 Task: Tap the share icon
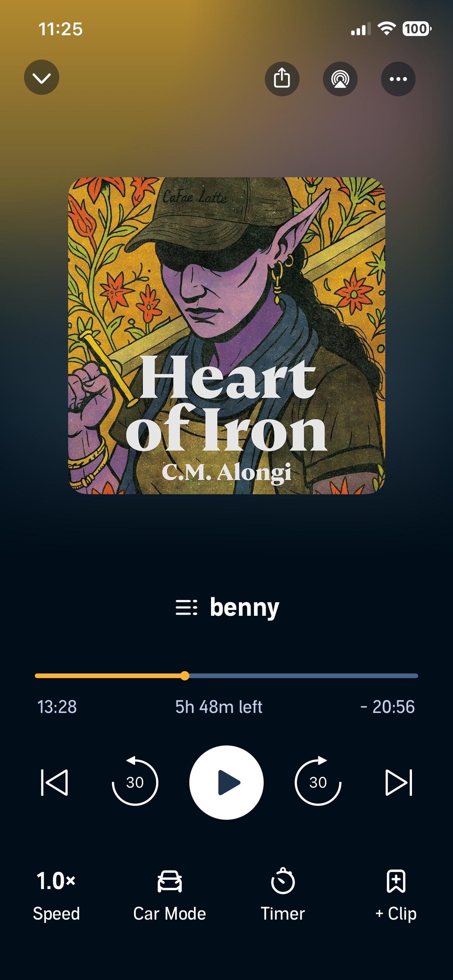[282, 79]
